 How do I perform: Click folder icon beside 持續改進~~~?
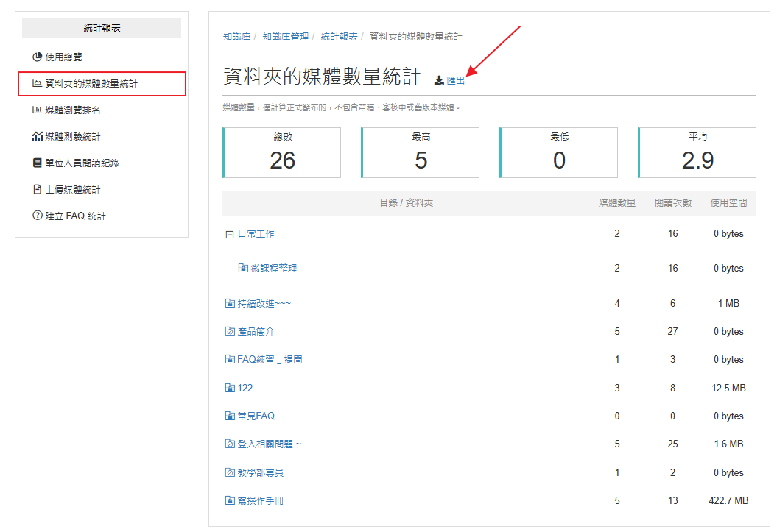pos(230,303)
